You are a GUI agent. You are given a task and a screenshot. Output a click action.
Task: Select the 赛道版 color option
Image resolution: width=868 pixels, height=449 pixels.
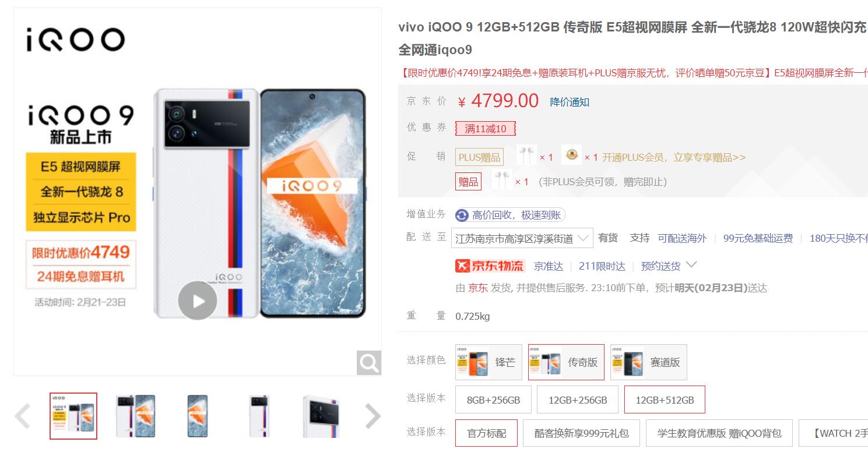point(648,362)
